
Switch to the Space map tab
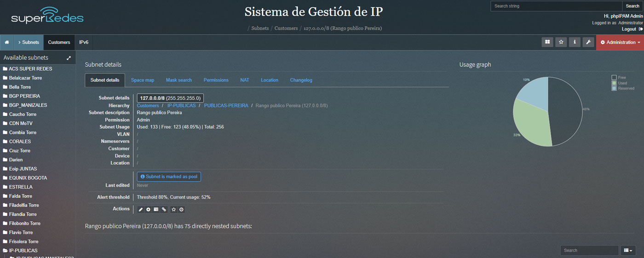coord(143,80)
